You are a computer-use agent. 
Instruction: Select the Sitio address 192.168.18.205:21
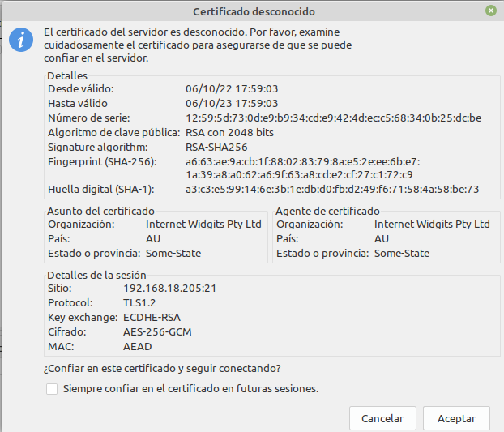[169, 288]
